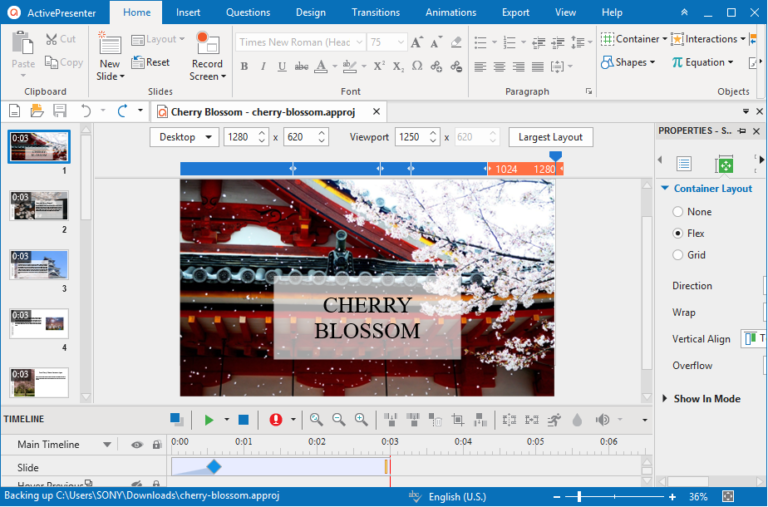Select the None container layout option
This screenshot has height=507, width=768.
[x=678, y=212]
